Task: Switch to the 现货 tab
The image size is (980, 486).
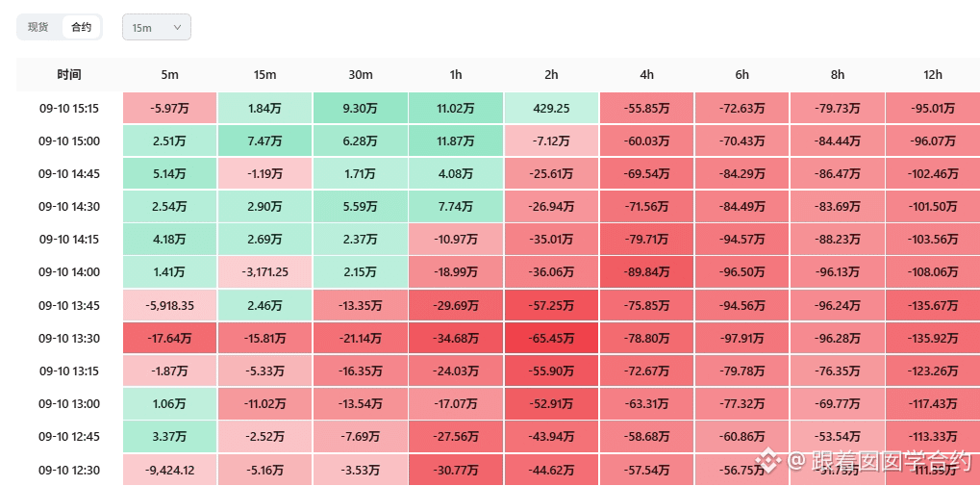Action: [38, 28]
